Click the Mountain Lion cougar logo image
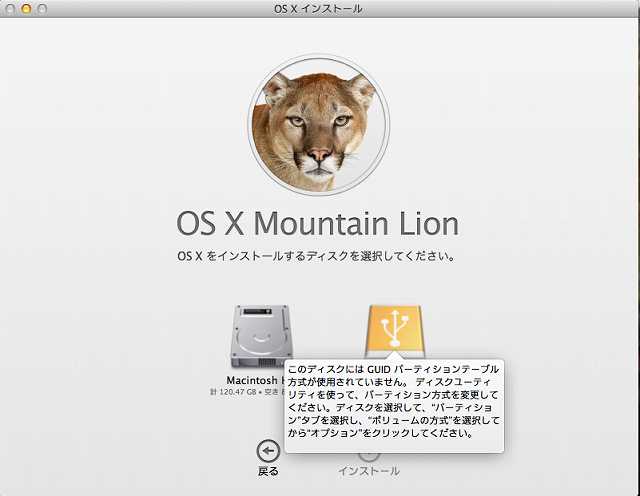640x496 pixels. pyautogui.click(x=319, y=124)
